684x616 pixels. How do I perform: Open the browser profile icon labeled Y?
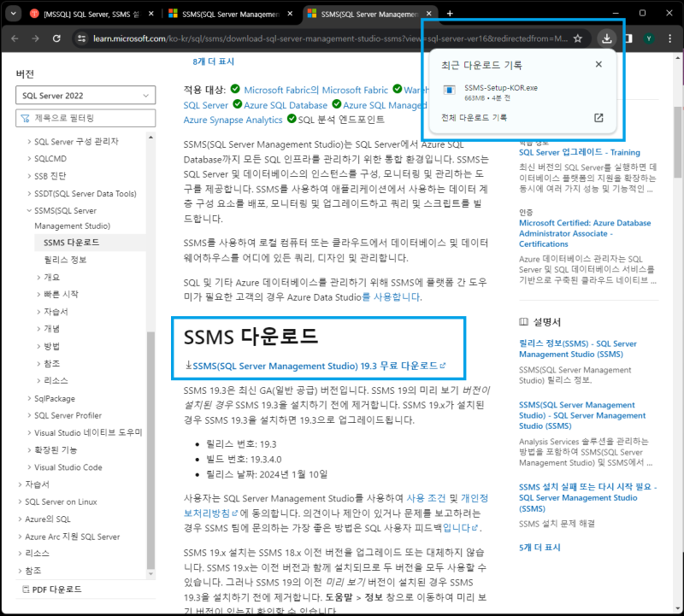click(650, 38)
